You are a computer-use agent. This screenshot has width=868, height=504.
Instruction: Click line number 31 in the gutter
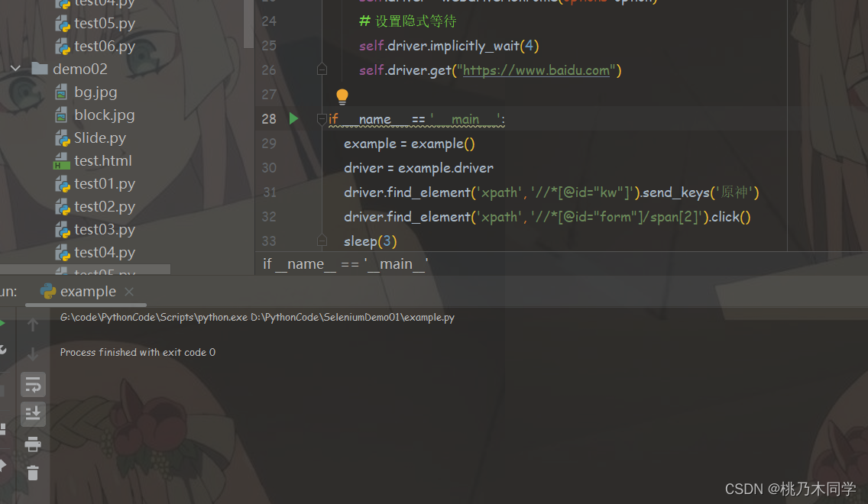coord(269,192)
